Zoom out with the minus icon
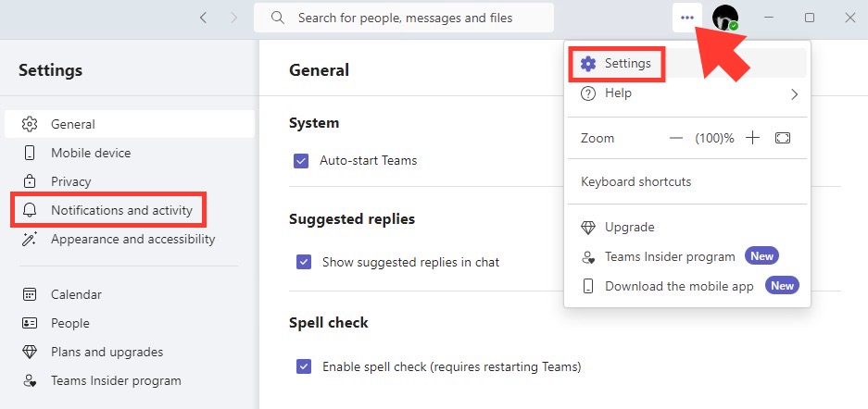 click(676, 138)
